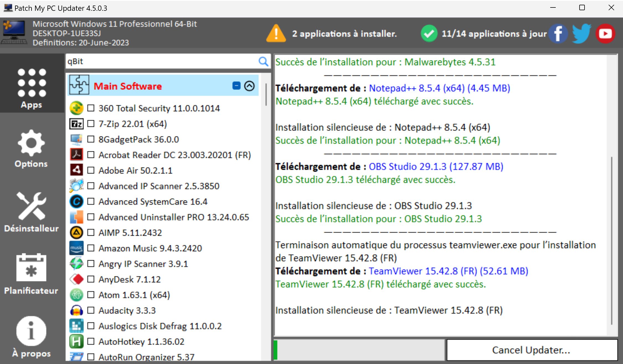
Task: Tick the Audacity 3.3.3 checkbox
Action: click(x=91, y=310)
